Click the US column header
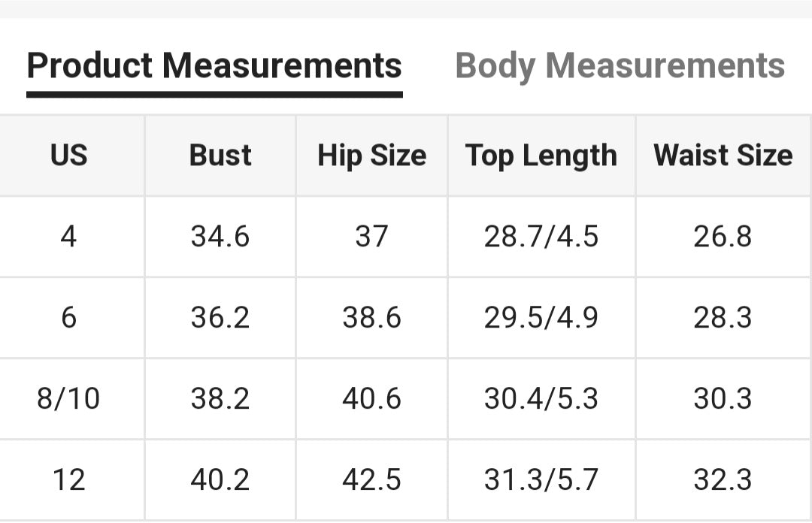The width and height of the screenshot is (812, 523). (x=68, y=156)
